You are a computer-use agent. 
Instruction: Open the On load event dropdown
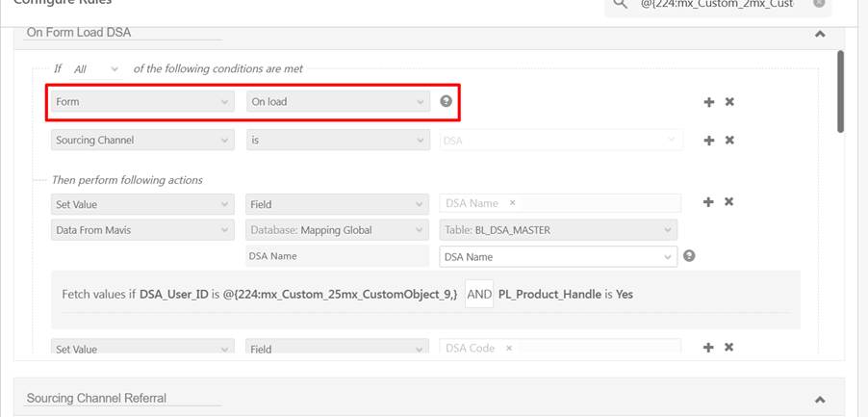tap(338, 101)
